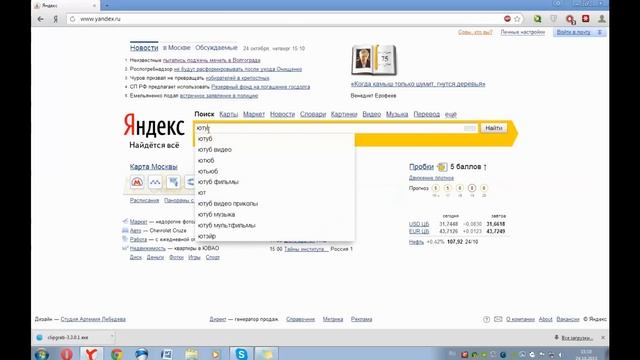Click the grey shield extension icon
This screenshot has width=640, height=360.
(x=554, y=19)
